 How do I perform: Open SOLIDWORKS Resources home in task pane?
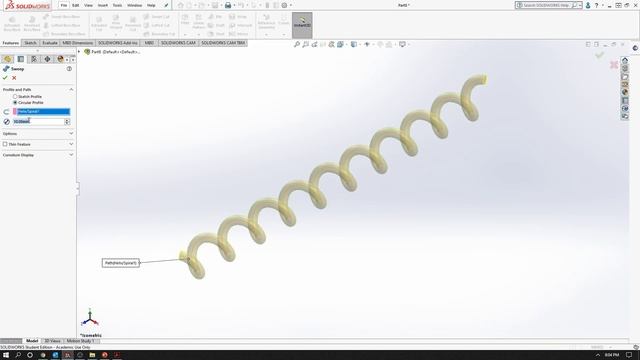click(624, 60)
